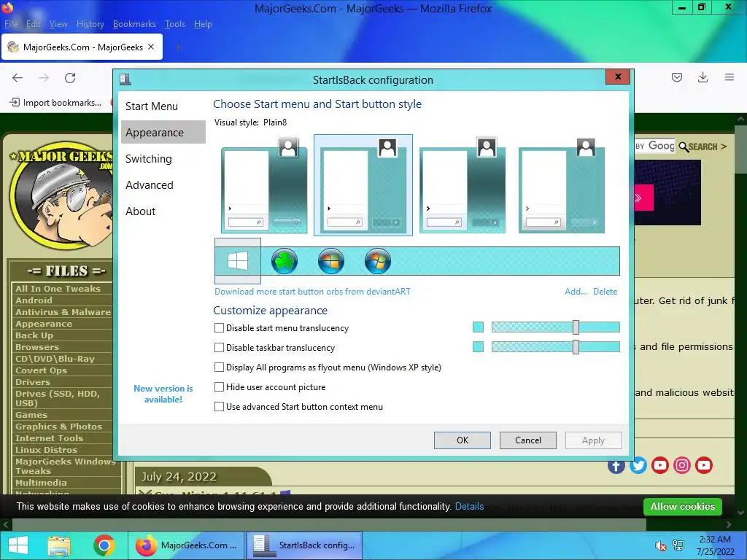The height and width of the screenshot is (560, 747).
Task: Reload the page in Firefox
Action: point(70,77)
